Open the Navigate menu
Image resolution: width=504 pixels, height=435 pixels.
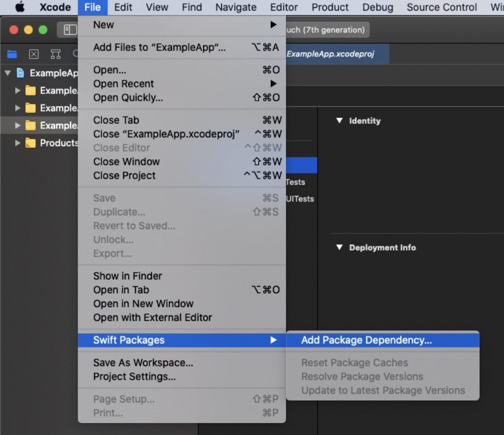point(236,7)
